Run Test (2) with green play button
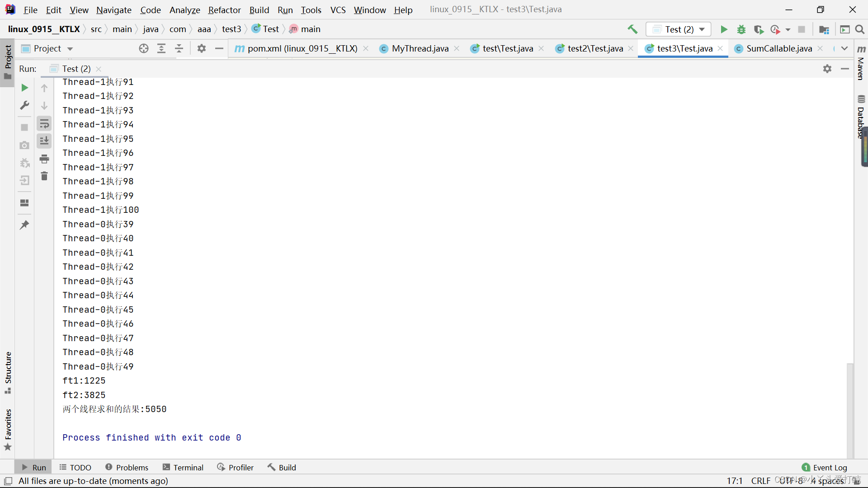 [724, 29]
